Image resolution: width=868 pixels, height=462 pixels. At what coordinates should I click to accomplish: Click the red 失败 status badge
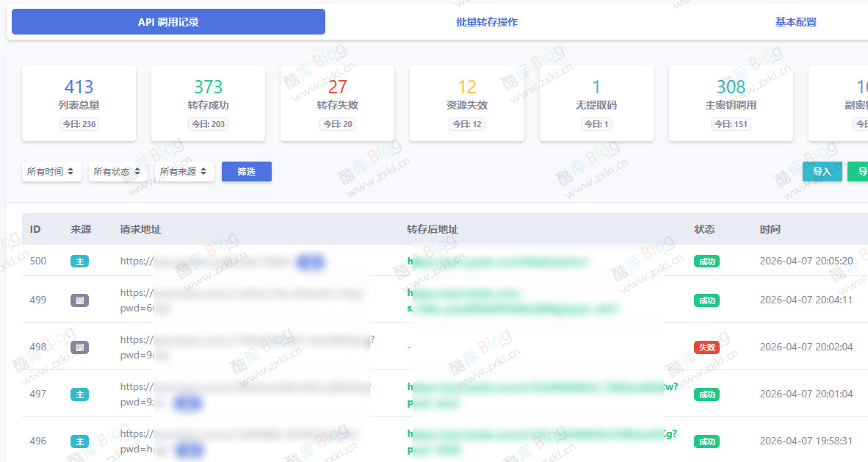706,347
